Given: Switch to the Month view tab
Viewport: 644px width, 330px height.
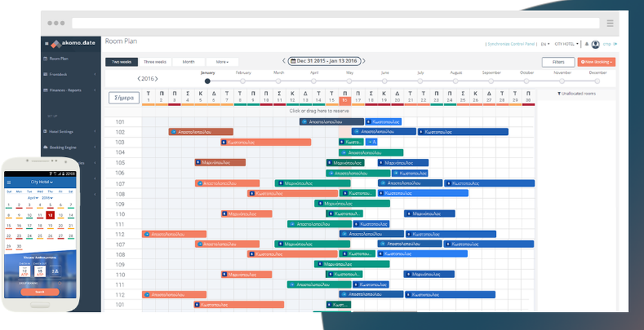Looking at the screenshot, I should click(189, 62).
